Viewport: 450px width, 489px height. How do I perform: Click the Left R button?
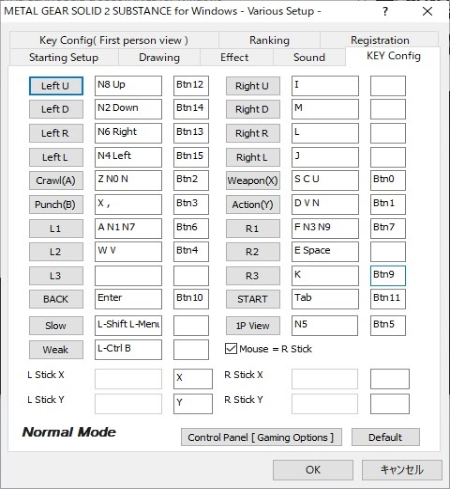pos(56,133)
